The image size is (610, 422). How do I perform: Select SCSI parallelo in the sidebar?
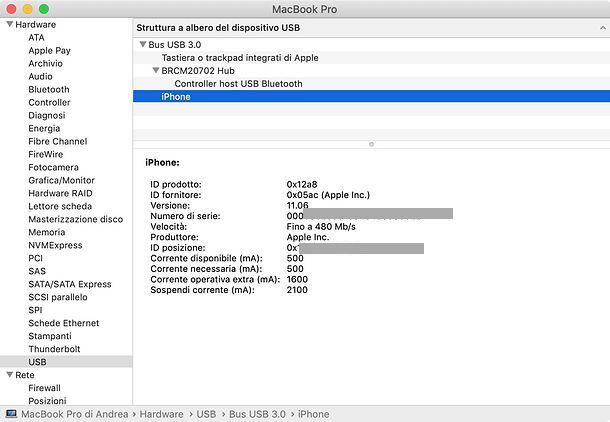(x=58, y=297)
